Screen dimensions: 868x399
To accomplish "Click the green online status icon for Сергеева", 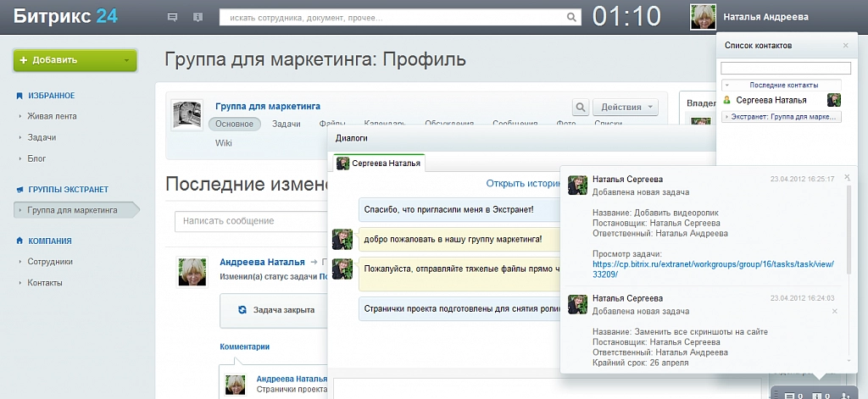I will coord(726,100).
